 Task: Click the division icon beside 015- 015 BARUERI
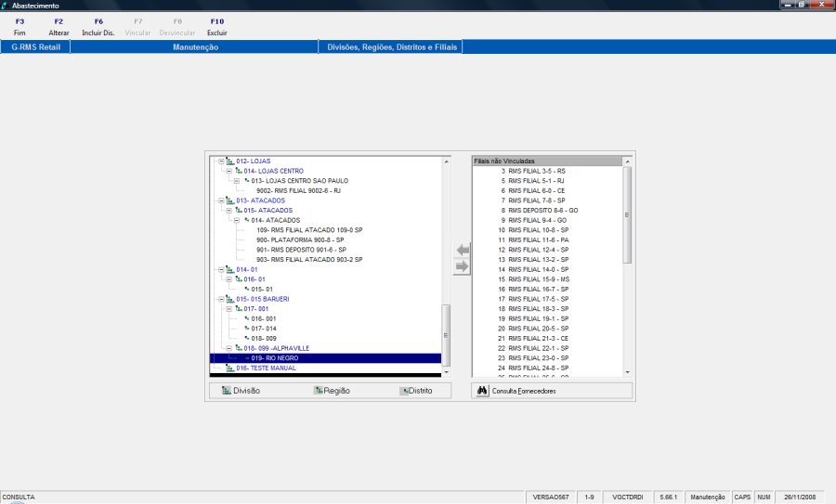pos(229,299)
